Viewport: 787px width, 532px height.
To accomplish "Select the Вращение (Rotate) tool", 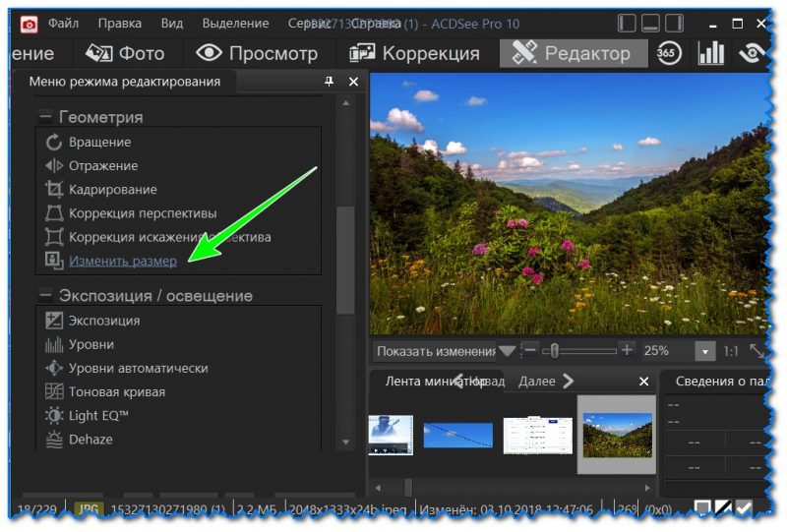I will pos(98,143).
